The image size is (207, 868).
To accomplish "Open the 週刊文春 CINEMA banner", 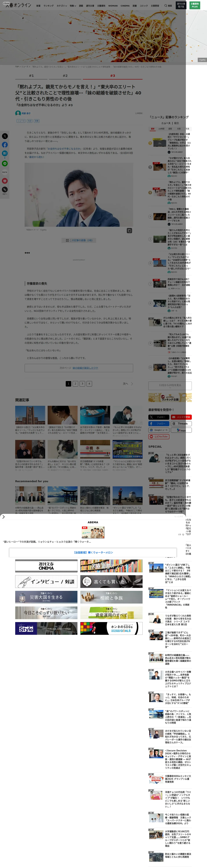I will coord(46,566).
